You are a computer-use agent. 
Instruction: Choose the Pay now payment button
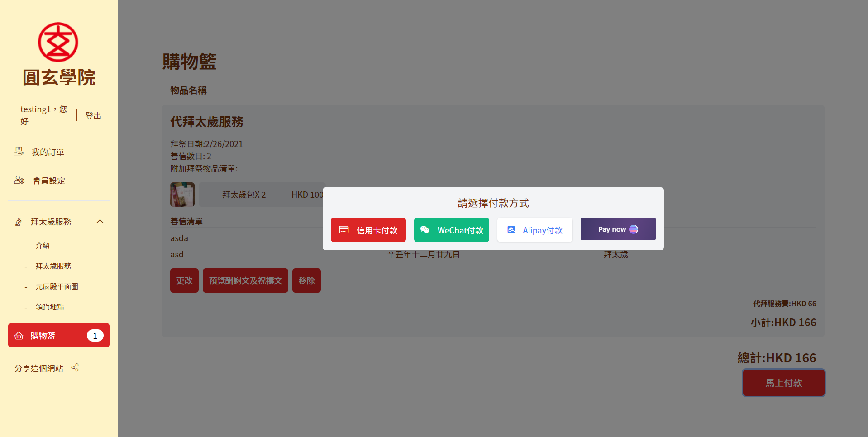618,229
